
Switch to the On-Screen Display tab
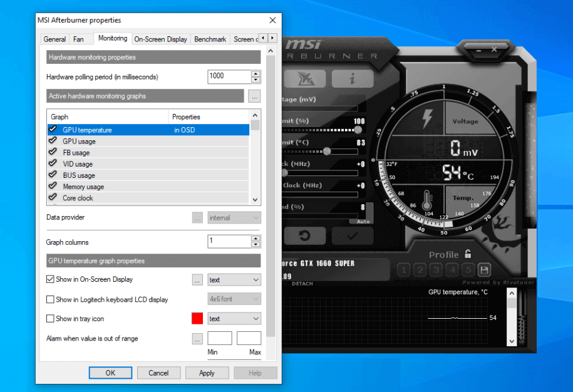tap(160, 39)
